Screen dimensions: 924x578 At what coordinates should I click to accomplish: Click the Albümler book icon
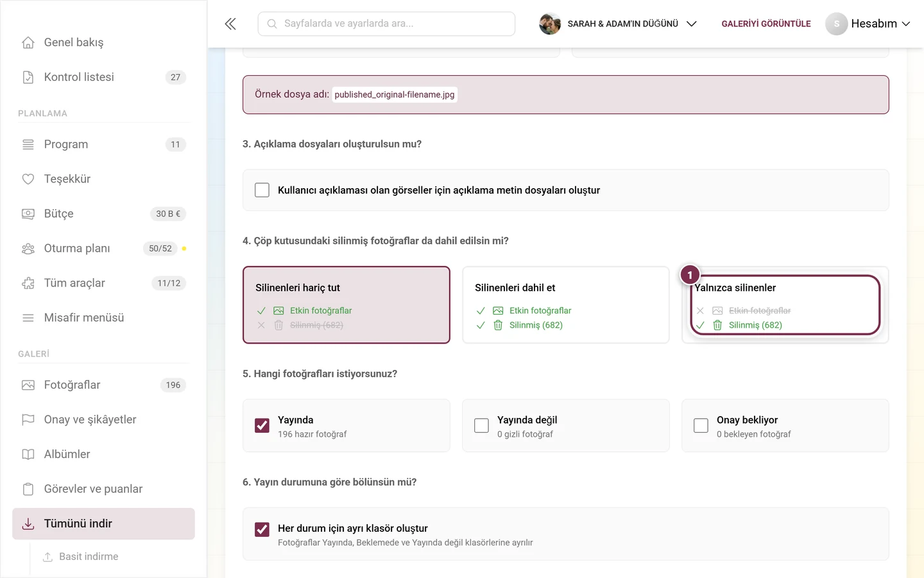[x=28, y=455]
